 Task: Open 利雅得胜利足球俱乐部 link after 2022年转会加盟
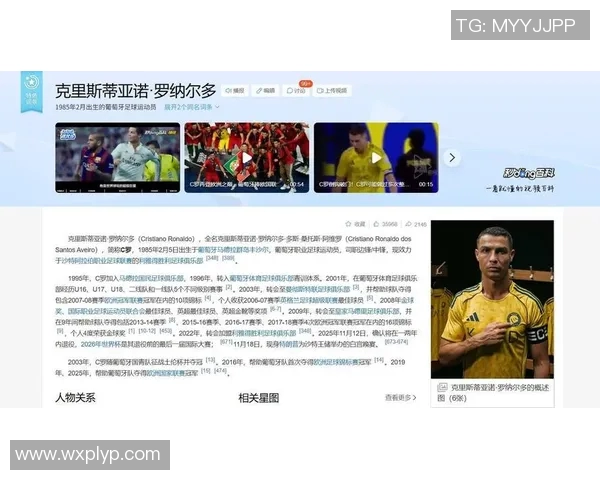click(264, 333)
